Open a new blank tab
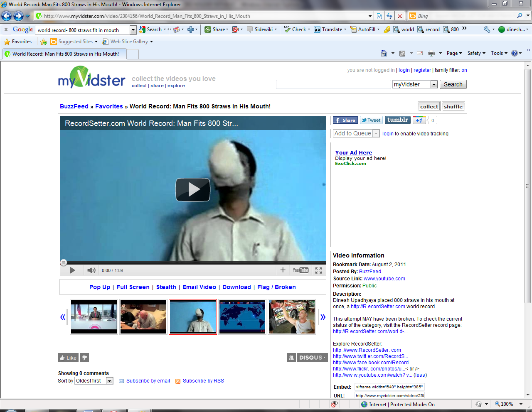532x412 pixels. coord(132,54)
